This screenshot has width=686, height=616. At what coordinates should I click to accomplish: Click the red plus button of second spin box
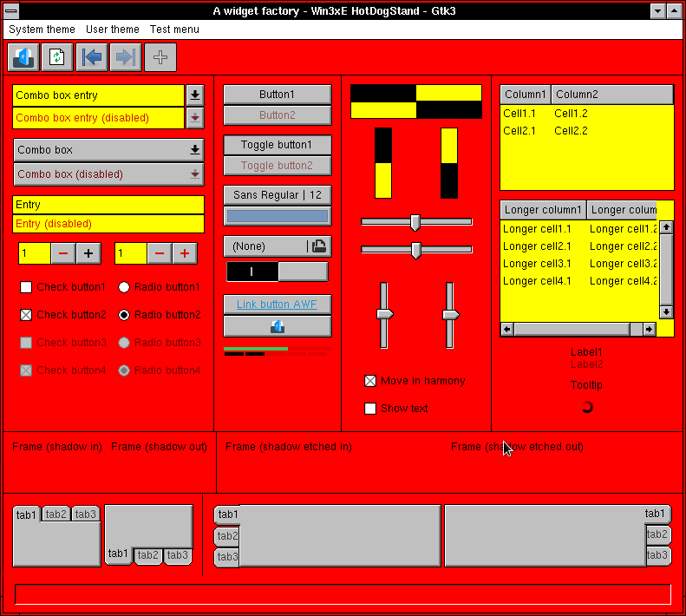pos(185,253)
